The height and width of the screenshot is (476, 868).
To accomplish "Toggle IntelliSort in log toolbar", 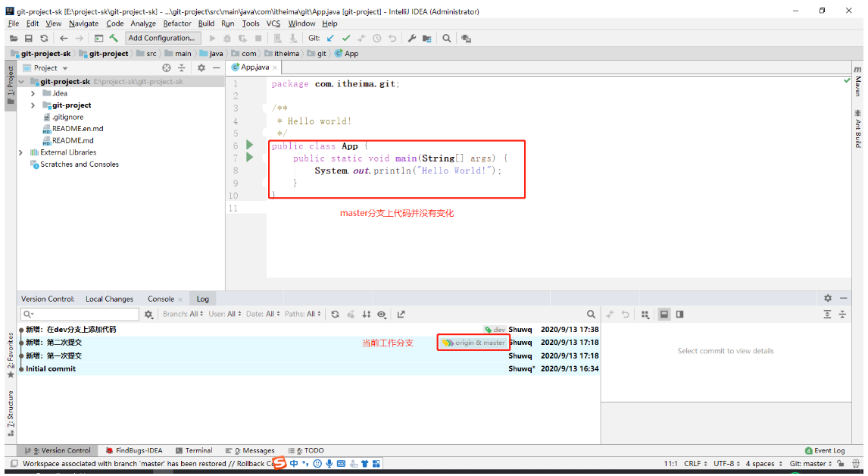I will [366, 315].
